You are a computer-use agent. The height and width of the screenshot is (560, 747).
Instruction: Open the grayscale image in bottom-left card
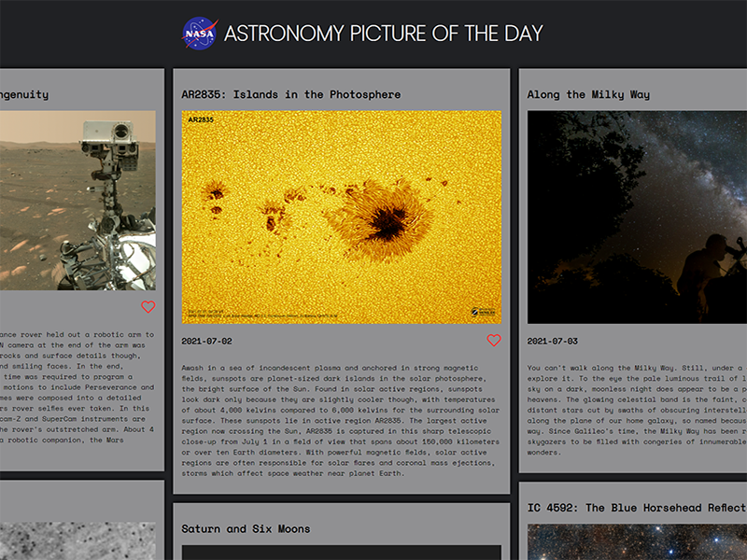point(78,539)
